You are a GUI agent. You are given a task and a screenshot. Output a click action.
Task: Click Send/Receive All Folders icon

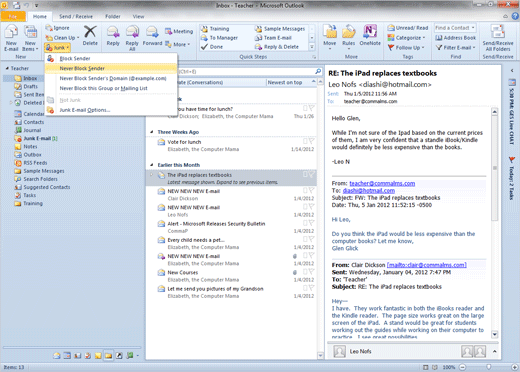coord(498,32)
